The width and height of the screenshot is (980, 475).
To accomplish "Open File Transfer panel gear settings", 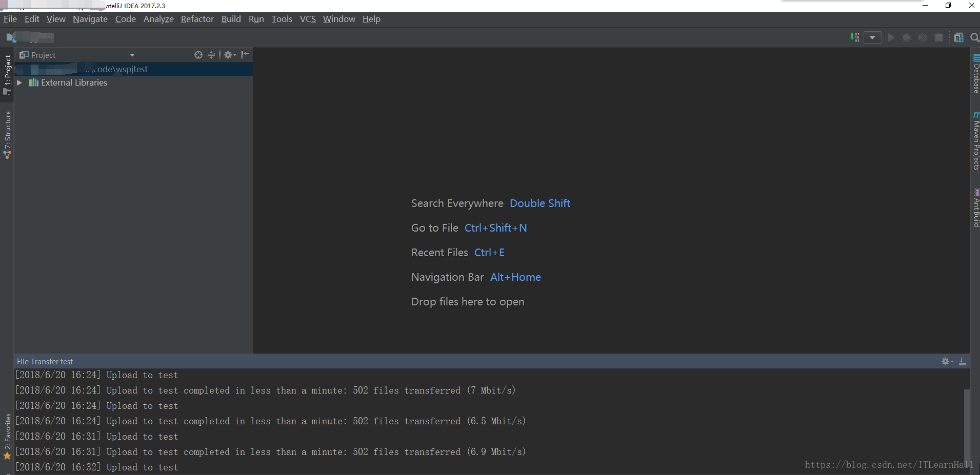I will tap(947, 361).
